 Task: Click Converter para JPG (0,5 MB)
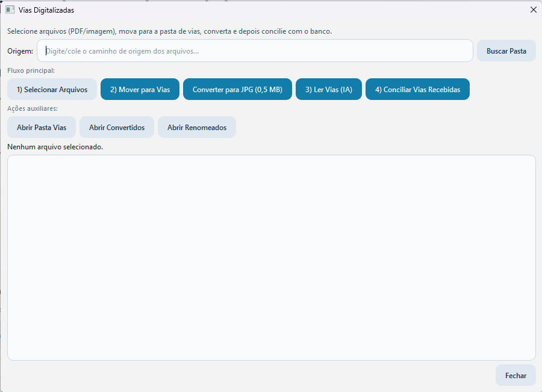[237, 89]
